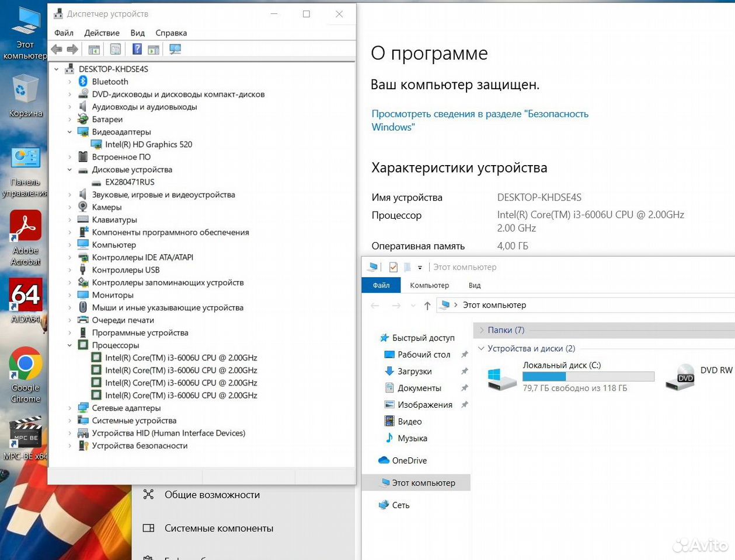
Task: Select Звуковые, игровые и видеоустройства category
Action: pos(163,195)
